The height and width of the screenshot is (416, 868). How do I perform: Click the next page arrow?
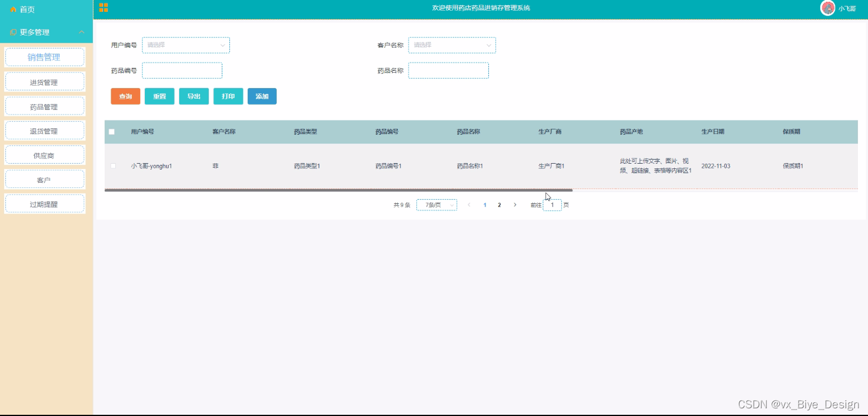pyautogui.click(x=515, y=205)
